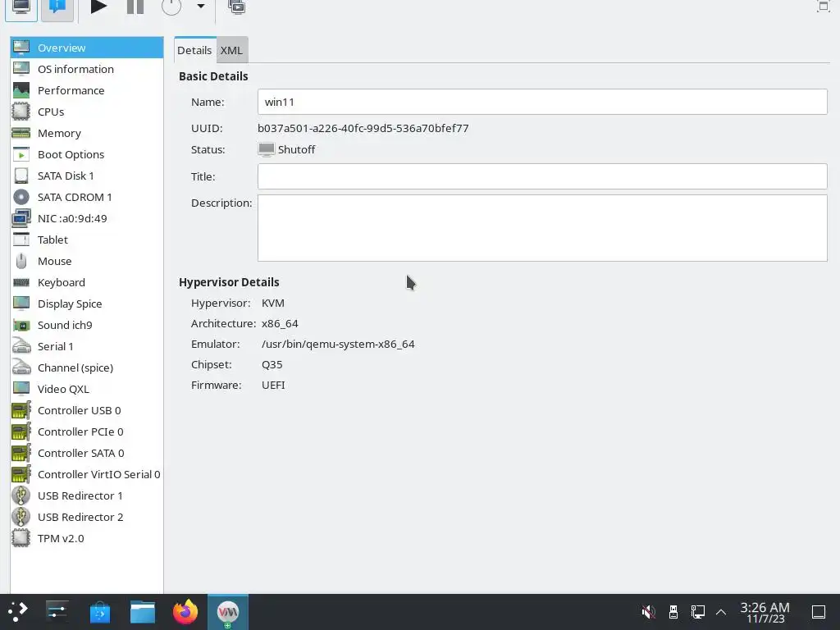Select SATA Disk 1
The image size is (840, 630).
(x=87, y=176)
